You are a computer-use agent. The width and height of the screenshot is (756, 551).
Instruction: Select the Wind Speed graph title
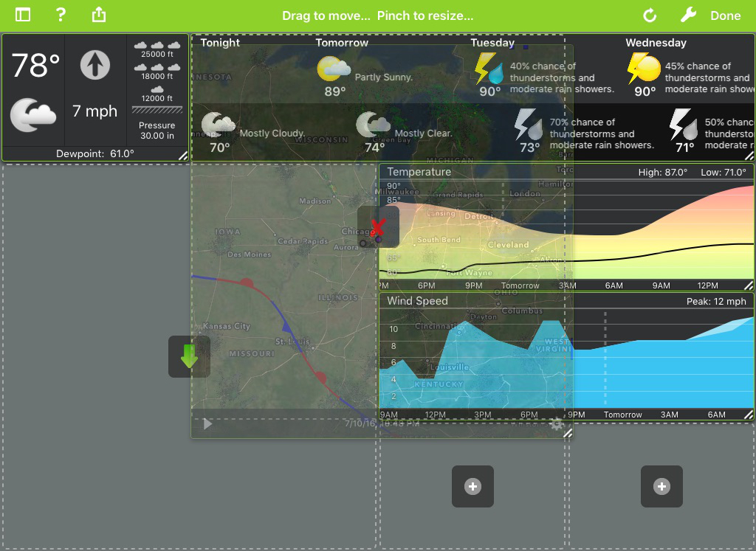(x=418, y=301)
